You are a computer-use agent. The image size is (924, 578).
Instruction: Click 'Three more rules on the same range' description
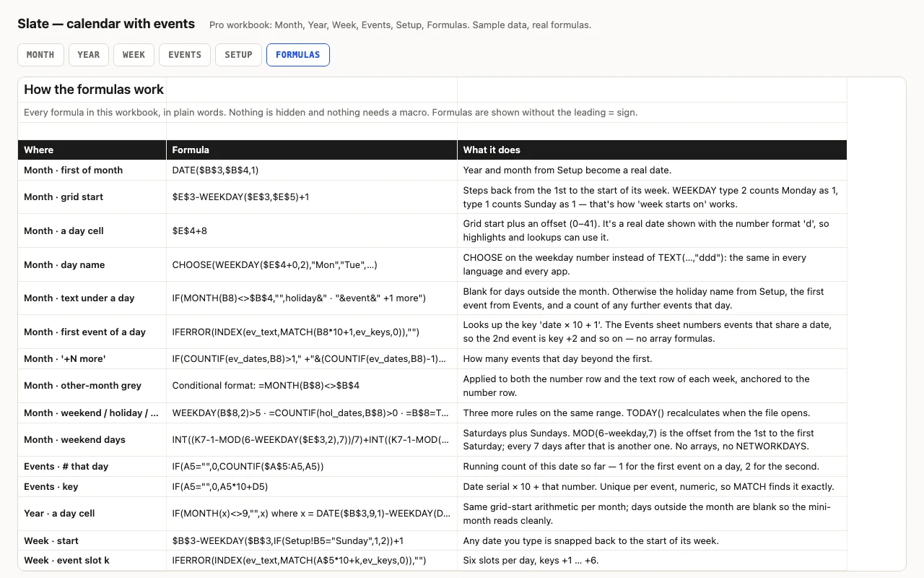(652, 413)
